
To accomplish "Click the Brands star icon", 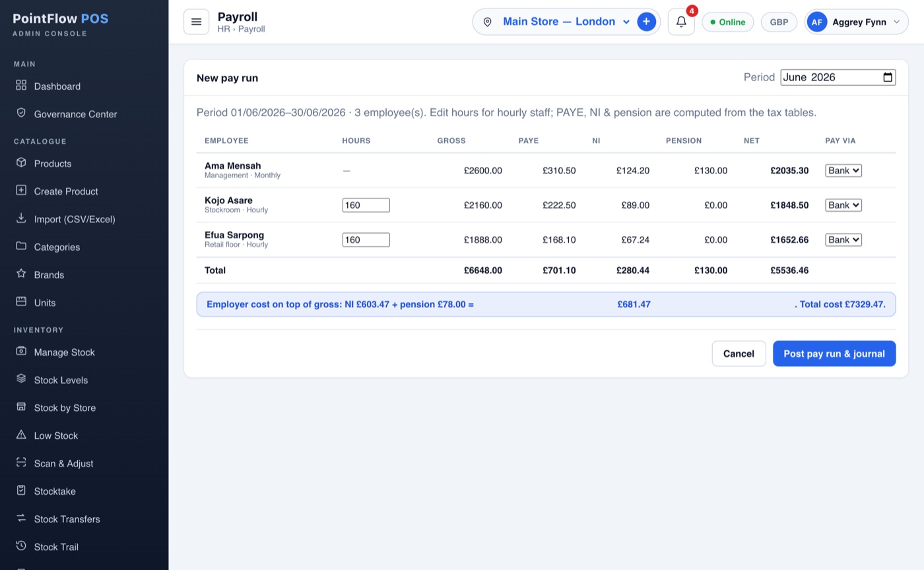I will tap(21, 274).
